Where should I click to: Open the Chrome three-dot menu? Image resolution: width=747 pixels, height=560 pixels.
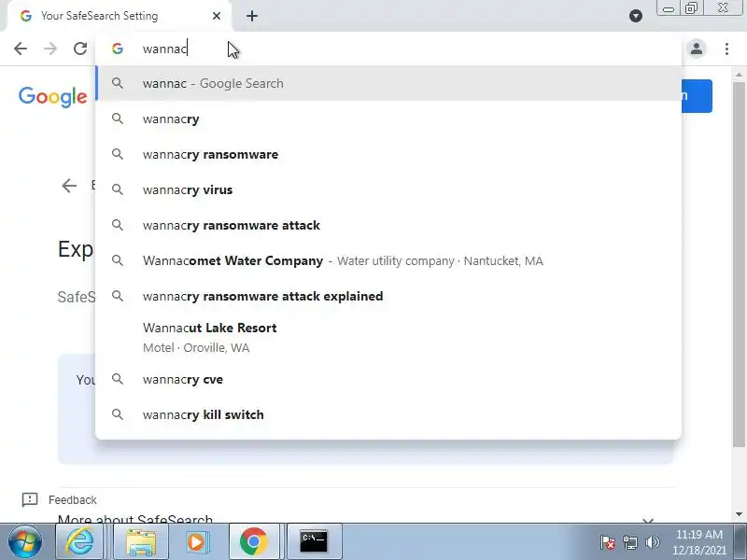pos(726,49)
